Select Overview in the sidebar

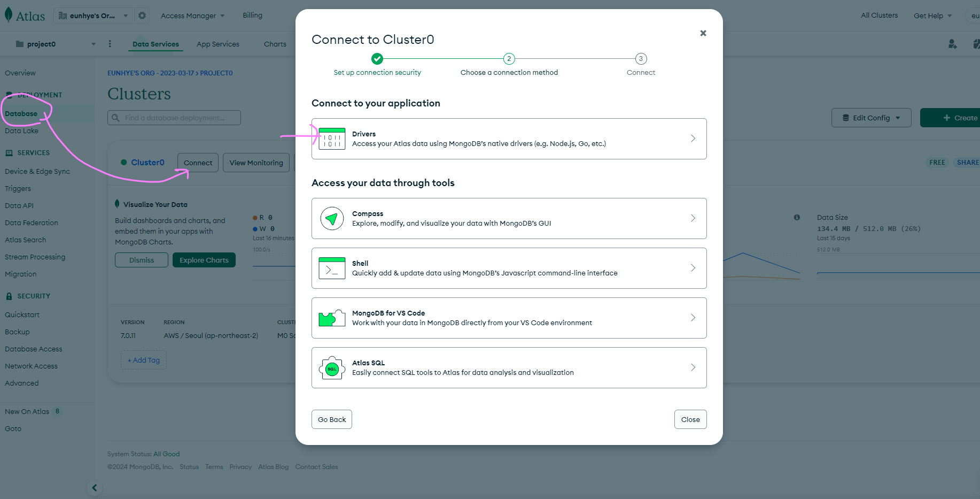point(20,73)
